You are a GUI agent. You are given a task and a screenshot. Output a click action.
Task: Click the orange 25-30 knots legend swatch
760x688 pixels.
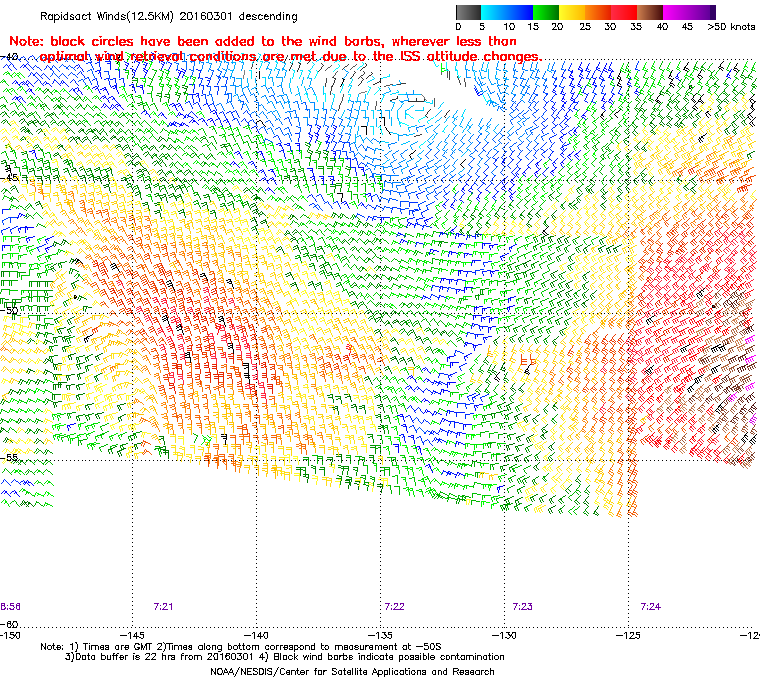coord(598,12)
